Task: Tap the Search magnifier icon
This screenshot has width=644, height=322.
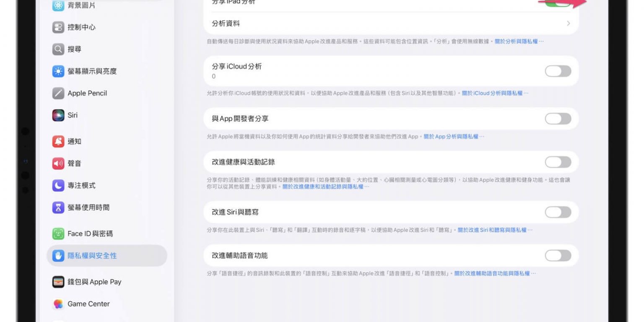Action: 58,49
